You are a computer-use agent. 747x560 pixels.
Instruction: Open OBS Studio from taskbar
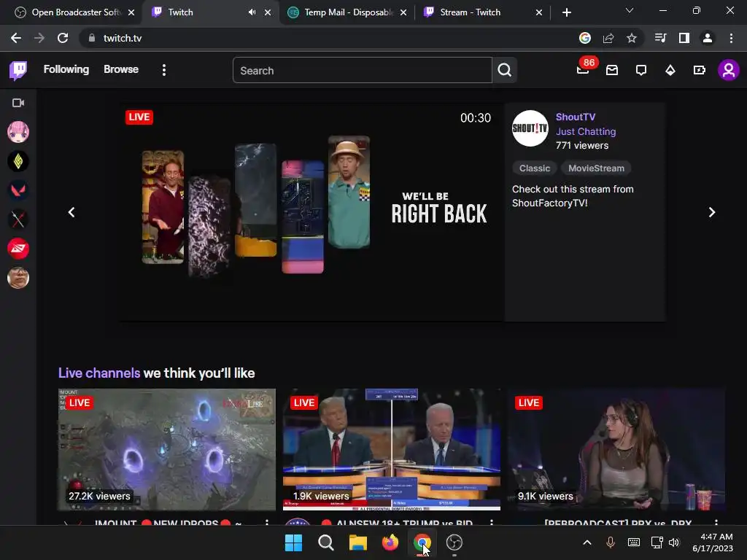454,542
